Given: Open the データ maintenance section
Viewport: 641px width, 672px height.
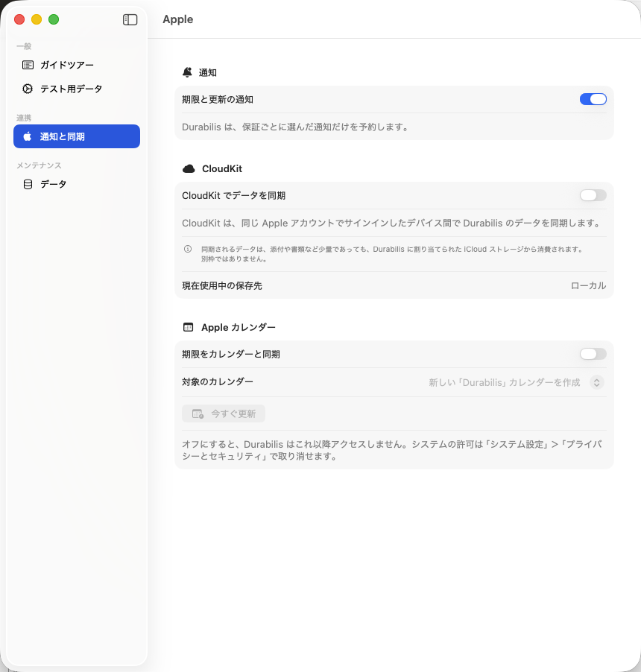Looking at the screenshot, I should click(77, 184).
